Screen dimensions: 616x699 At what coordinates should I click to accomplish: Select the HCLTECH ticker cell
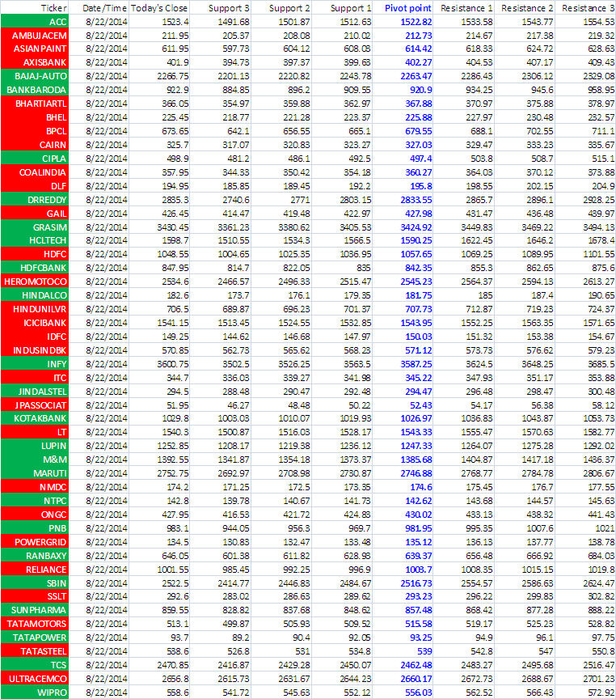coord(35,240)
